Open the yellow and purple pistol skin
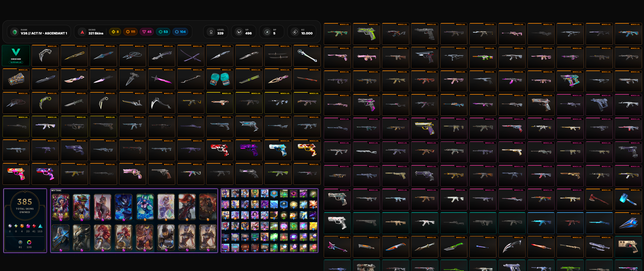This screenshot has width=644, height=271. point(425,128)
